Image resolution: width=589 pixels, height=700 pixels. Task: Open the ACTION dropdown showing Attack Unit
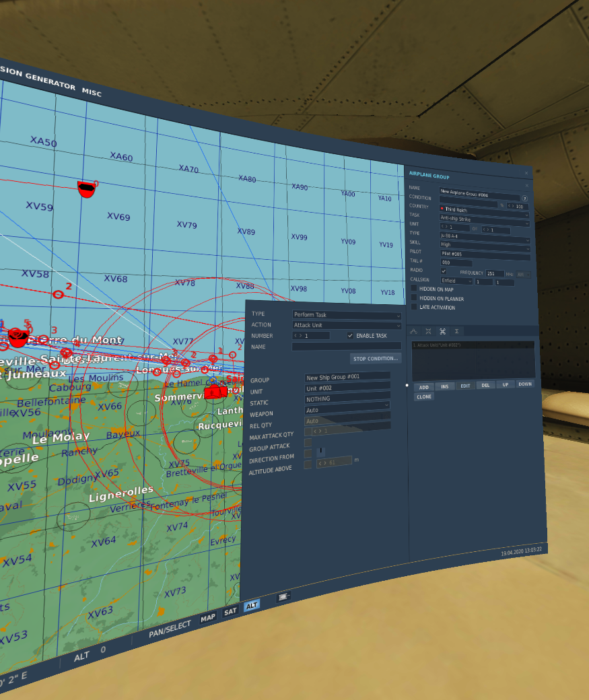pos(347,325)
